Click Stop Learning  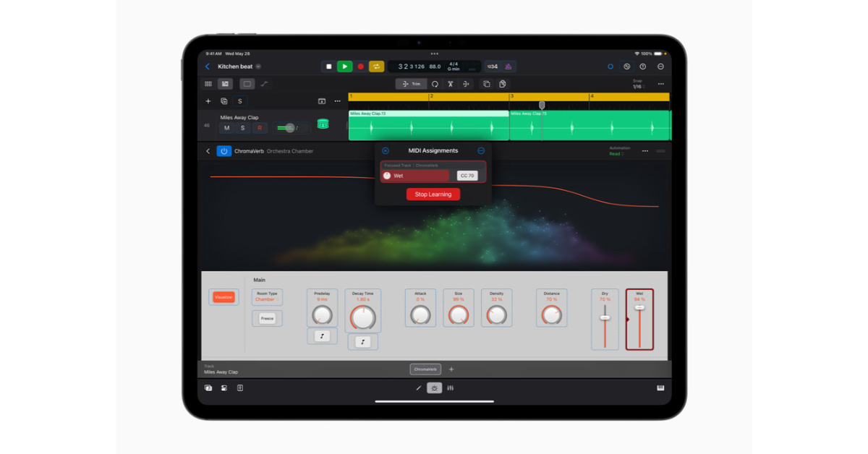pos(433,194)
